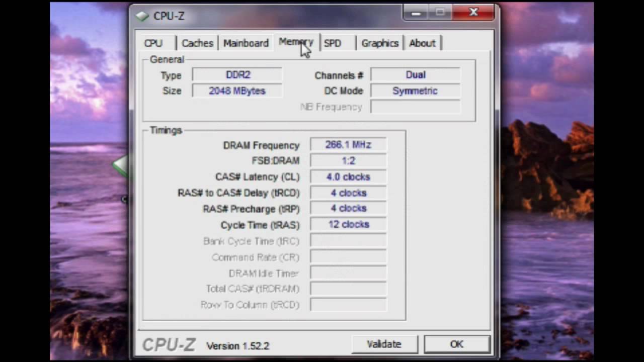Select the 1:2 FSB:DRAM ratio value
This screenshot has height=362, width=644.
coord(348,161)
